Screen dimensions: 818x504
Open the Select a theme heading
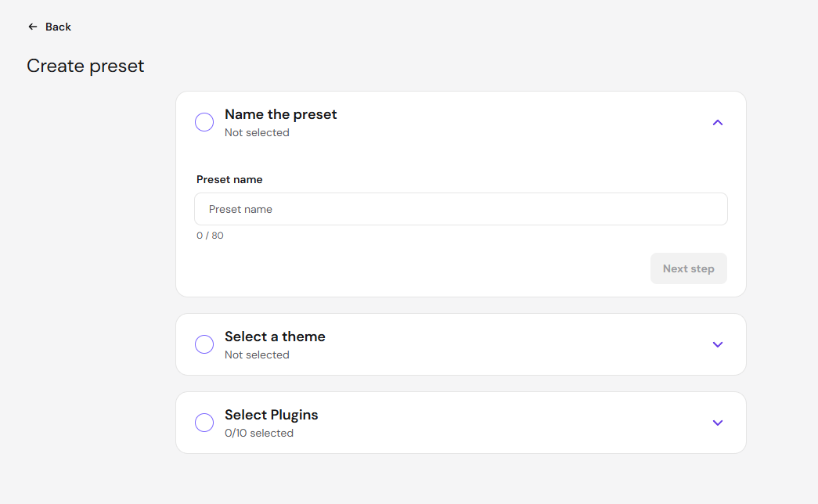coord(275,337)
